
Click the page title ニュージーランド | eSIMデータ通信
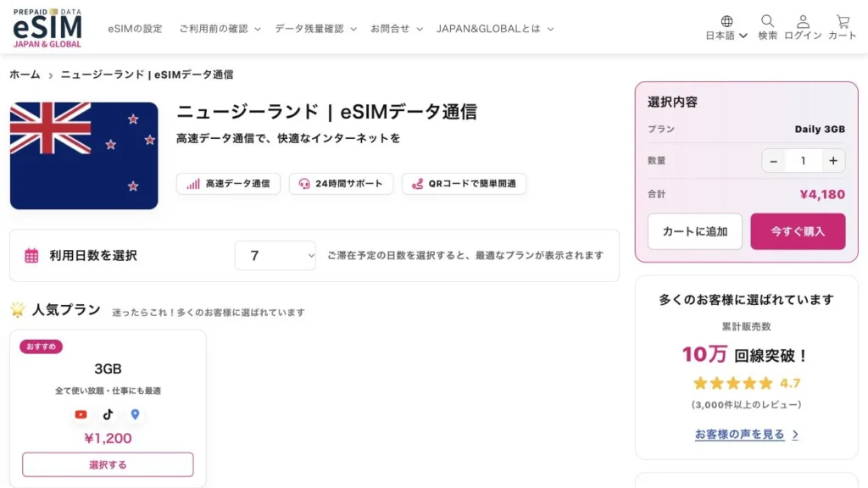point(326,112)
